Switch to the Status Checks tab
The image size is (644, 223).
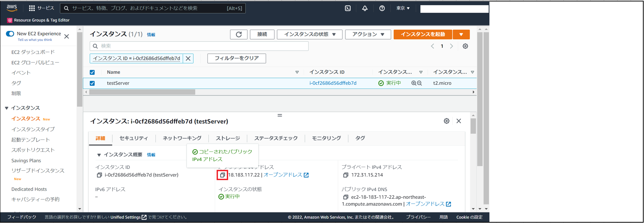pos(276,138)
